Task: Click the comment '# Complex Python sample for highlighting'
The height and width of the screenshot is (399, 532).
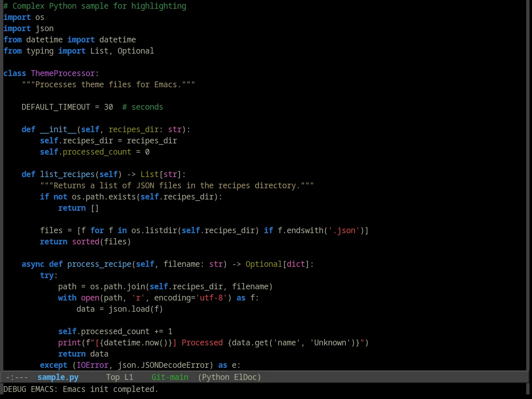Action: coord(95,6)
